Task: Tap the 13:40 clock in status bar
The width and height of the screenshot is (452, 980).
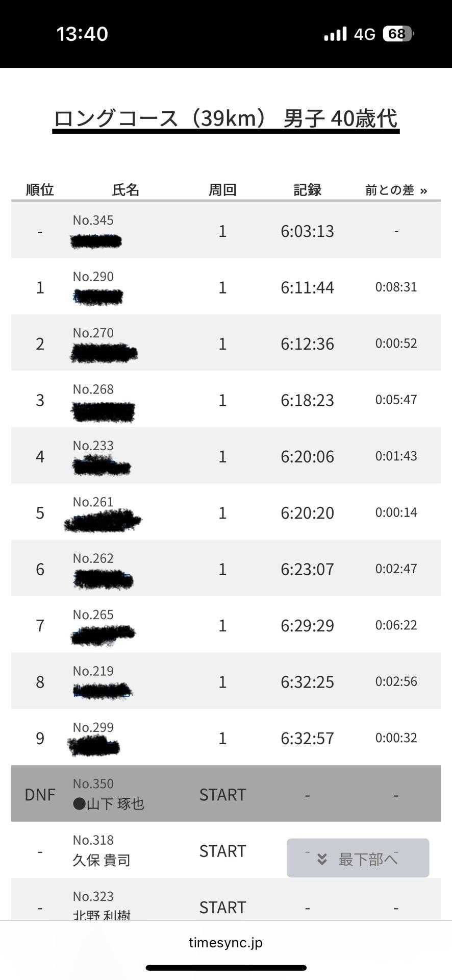Action: (x=82, y=34)
